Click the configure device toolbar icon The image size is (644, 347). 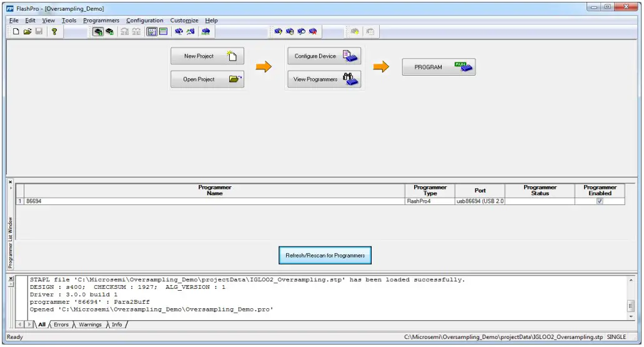[179, 32]
